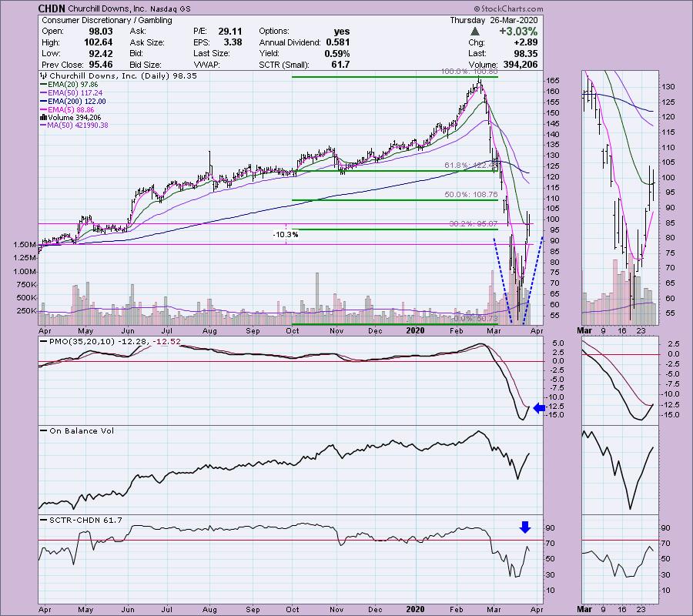Click the SCTR-CHDN 61.7 panel label
The image size is (693, 616).
(x=82, y=520)
